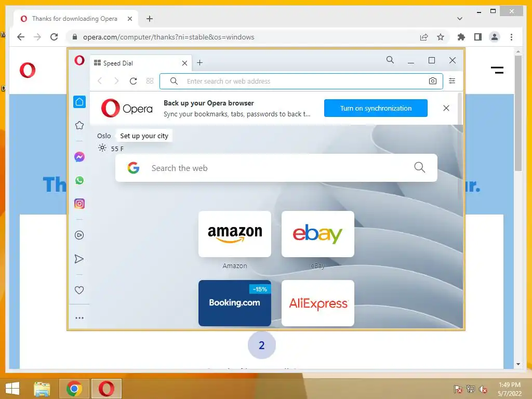This screenshot has height=399, width=532.
Task: Switch to Chrome in the taskbar
Action: 74,389
